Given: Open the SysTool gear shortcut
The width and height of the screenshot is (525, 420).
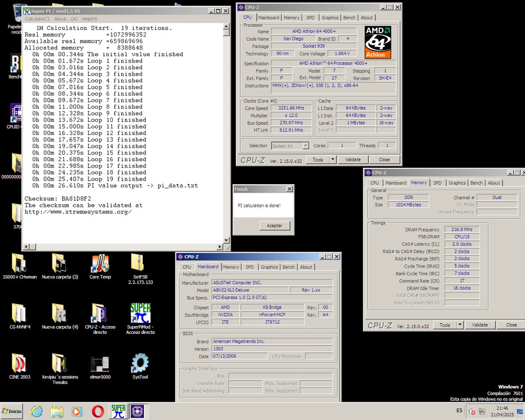Looking at the screenshot, I should (140, 366).
